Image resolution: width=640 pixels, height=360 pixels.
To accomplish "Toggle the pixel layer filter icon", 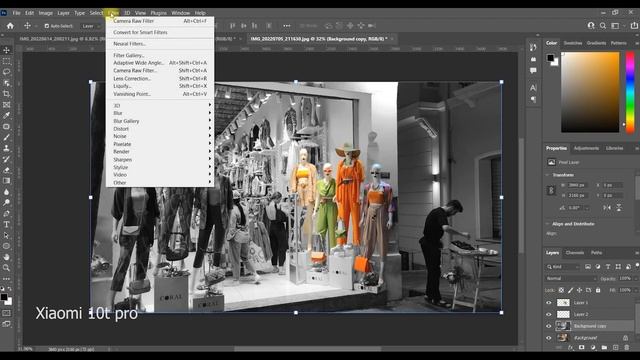I will click(x=588, y=267).
